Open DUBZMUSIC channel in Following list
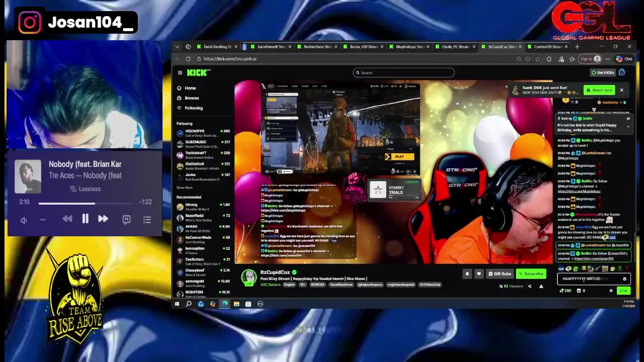644x362 pixels. 203,144
